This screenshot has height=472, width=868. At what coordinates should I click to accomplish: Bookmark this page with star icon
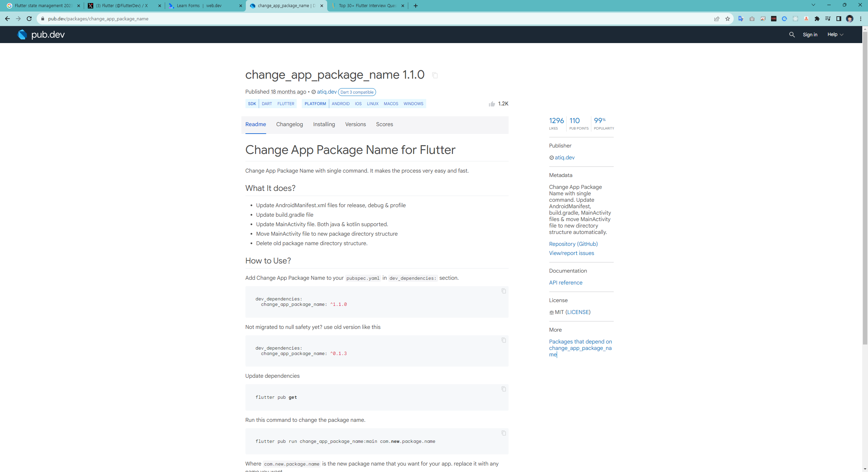[x=727, y=19]
